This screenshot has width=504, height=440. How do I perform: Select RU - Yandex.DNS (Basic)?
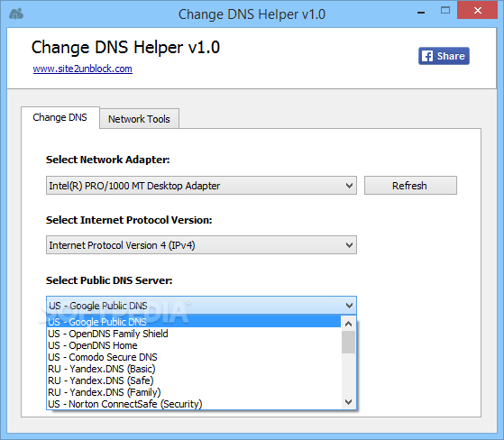click(194, 369)
